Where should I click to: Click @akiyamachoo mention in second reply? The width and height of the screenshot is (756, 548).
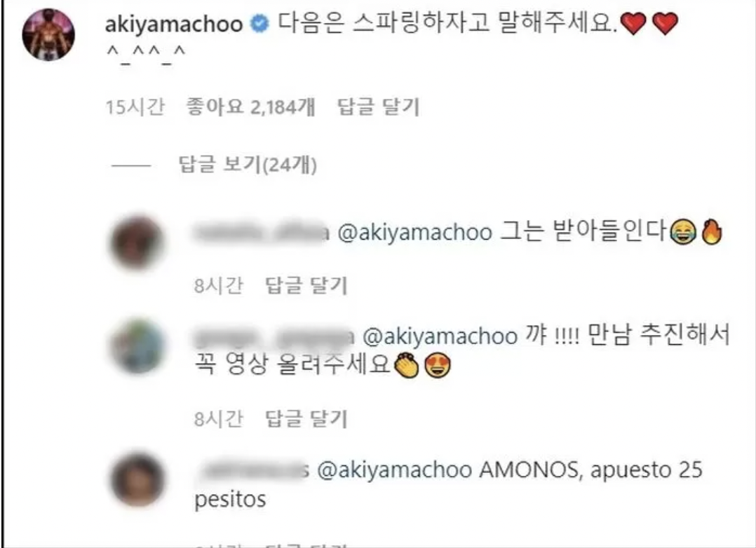click(440, 336)
